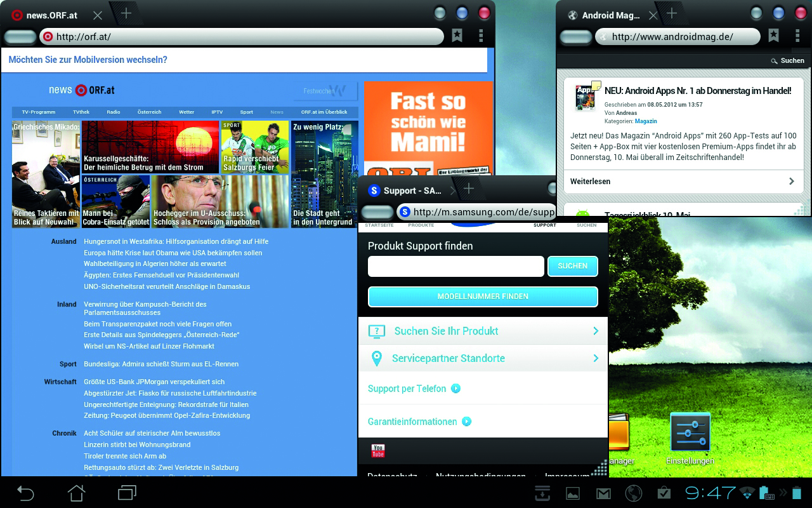
Task: Click the SUCHEN button on Samsung support
Action: pos(573,266)
